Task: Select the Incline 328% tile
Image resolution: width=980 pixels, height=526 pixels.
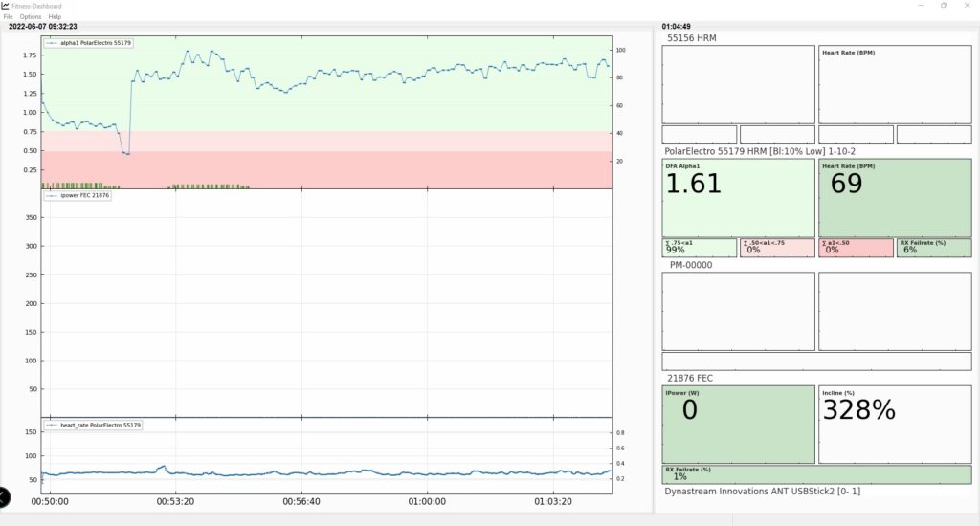Action: (x=894, y=425)
